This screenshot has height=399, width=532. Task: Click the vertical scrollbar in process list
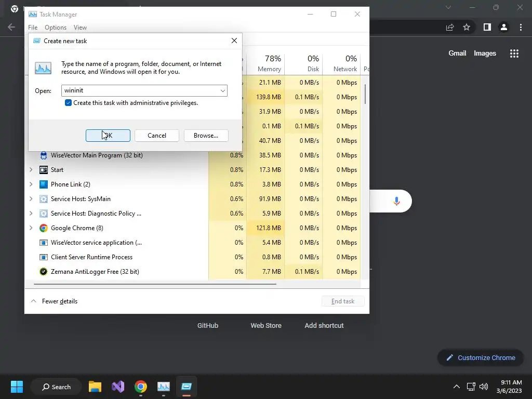pyautogui.click(x=365, y=94)
